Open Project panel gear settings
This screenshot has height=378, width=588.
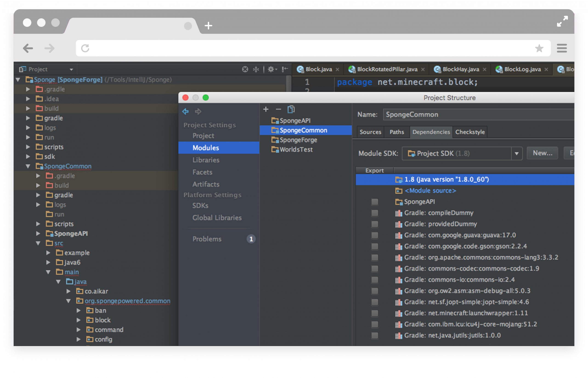coord(272,69)
